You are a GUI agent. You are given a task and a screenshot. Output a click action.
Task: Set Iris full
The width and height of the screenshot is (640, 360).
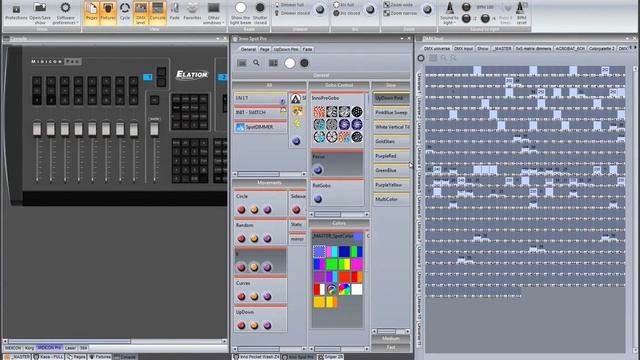click(344, 5)
